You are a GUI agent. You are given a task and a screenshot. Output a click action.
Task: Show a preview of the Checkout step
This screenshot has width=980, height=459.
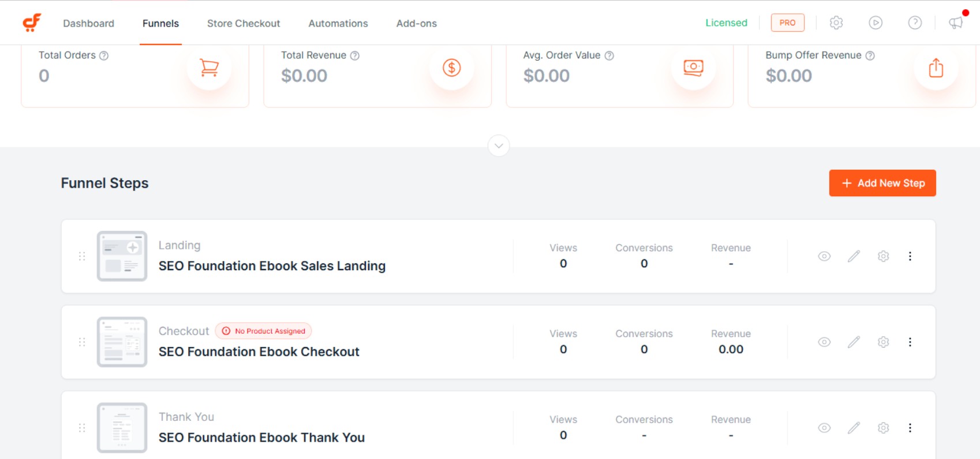point(824,341)
